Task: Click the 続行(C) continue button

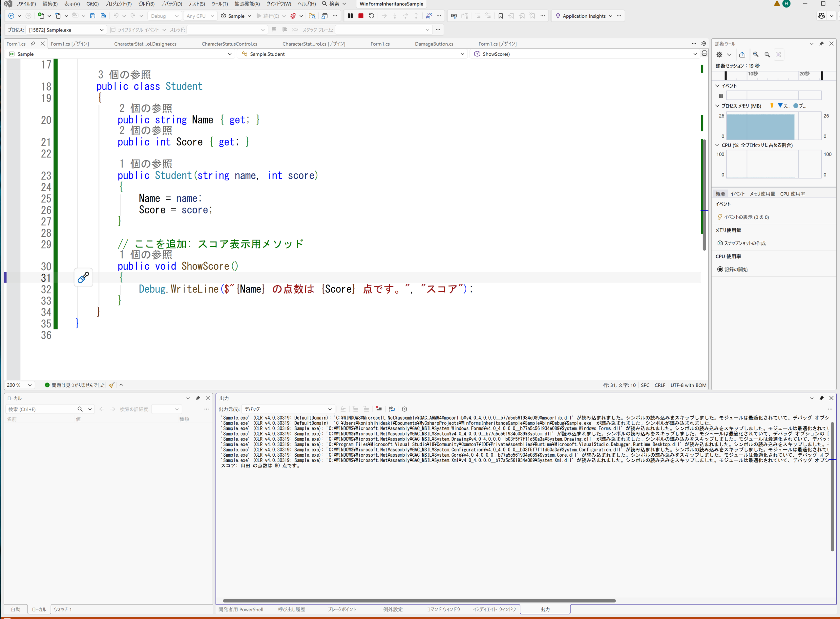Action: coord(268,16)
